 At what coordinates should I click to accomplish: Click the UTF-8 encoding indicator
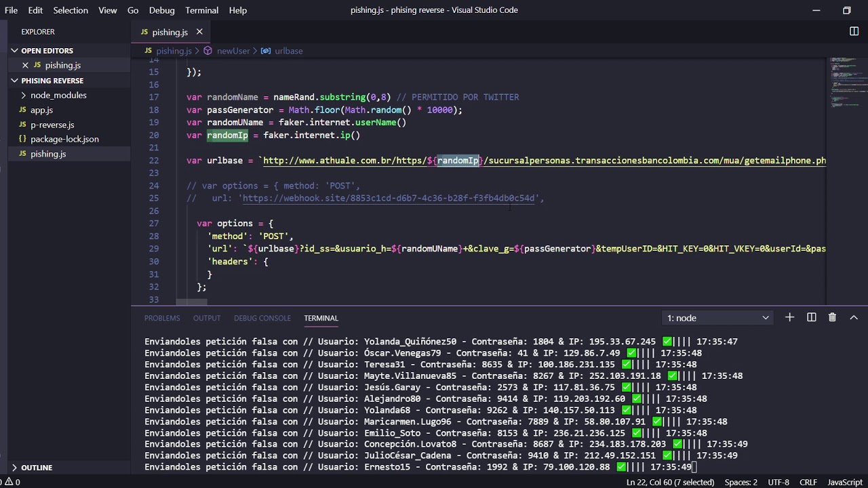pos(778,482)
